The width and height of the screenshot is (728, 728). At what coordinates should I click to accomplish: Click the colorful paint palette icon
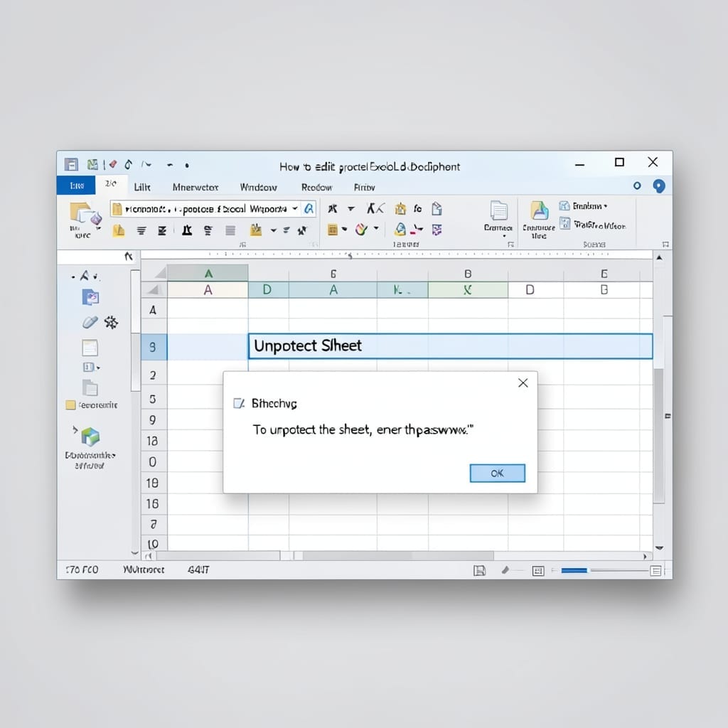(362, 229)
